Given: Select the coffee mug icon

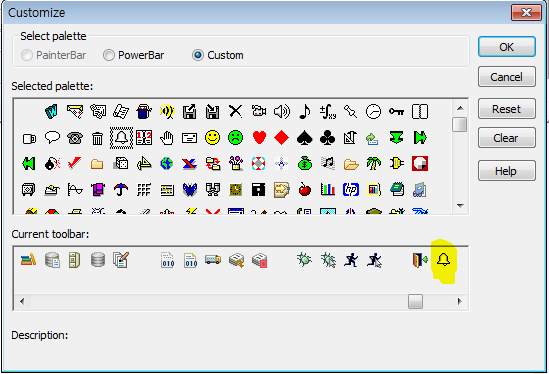Looking at the screenshot, I should tap(29, 138).
